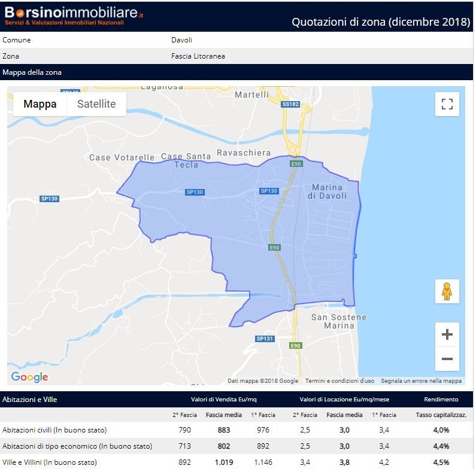Select the Abitazioni civili row
Screen dimensions: 476x469
54,430
